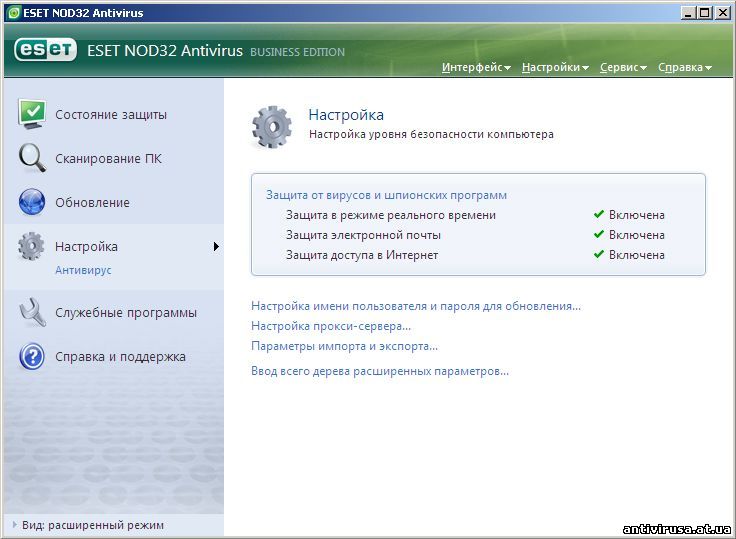Open the Справка menu
Image resolution: width=736 pixels, height=539 pixels.
tap(685, 68)
